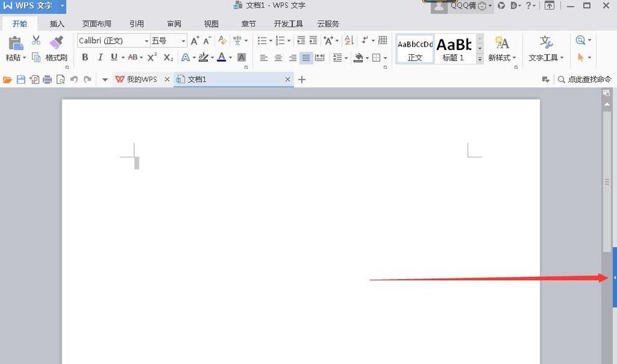Click the phonetic guide wén icon

[x=238, y=40]
